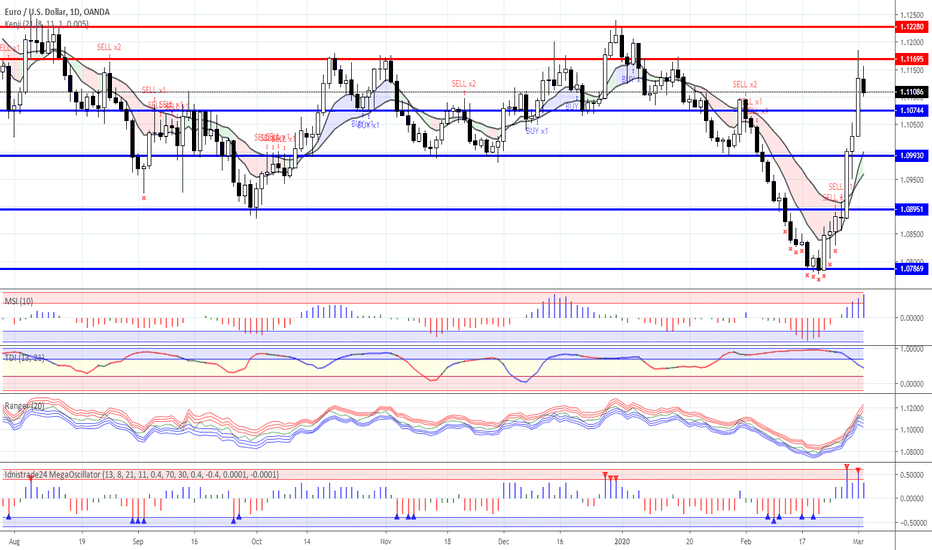This screenshot has width=932, height=550.
Task: Click the red x marker below September candle
Action: pos(144,198)
